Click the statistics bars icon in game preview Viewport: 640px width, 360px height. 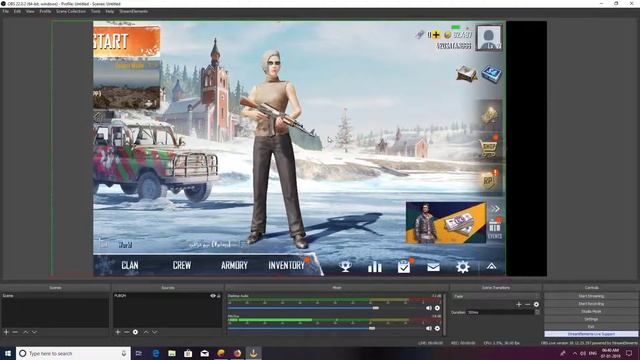375,267
